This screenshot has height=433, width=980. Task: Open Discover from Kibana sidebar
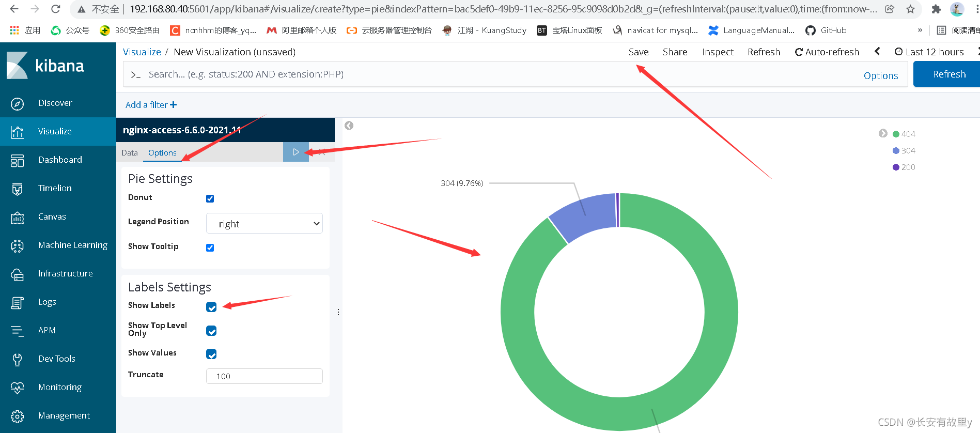(x=55, y=103)
